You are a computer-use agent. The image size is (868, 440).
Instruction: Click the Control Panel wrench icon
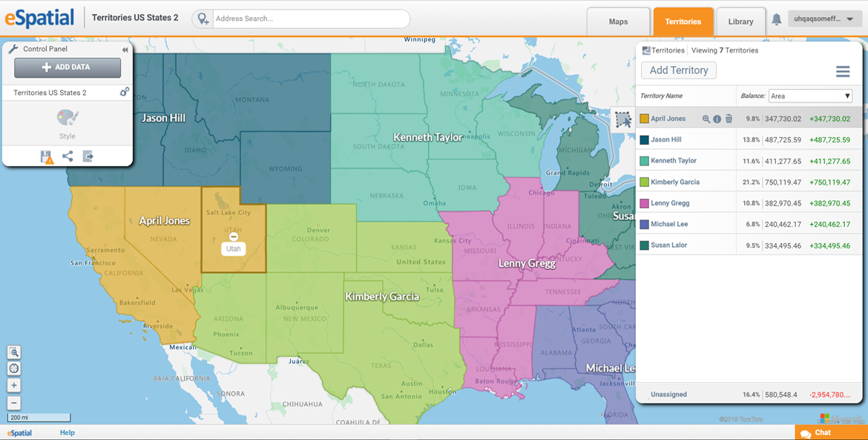(x=13, y=49)
